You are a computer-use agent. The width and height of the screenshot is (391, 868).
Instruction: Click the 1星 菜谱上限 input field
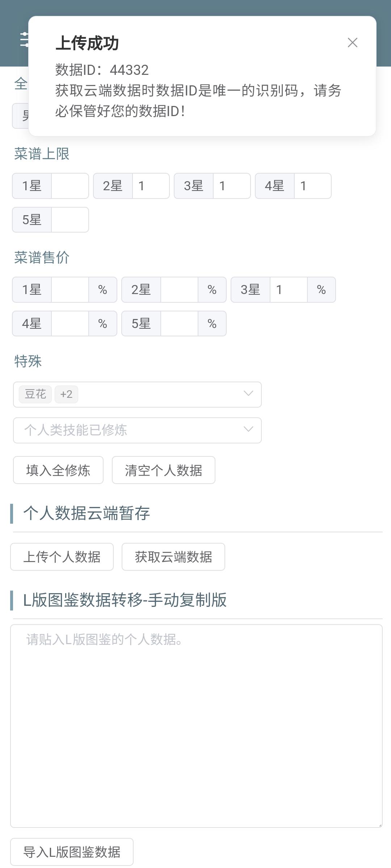(x=70, y=186)
